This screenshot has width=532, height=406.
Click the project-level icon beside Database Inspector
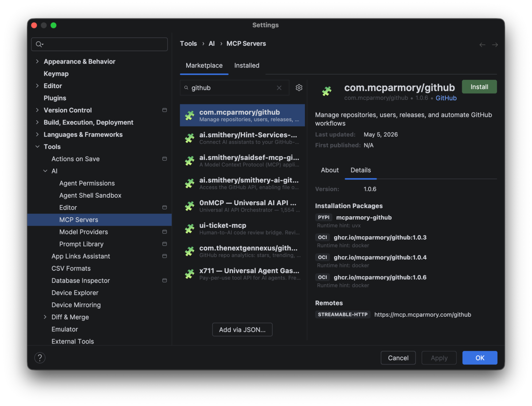pyautogui.click(x=164, y=280)
